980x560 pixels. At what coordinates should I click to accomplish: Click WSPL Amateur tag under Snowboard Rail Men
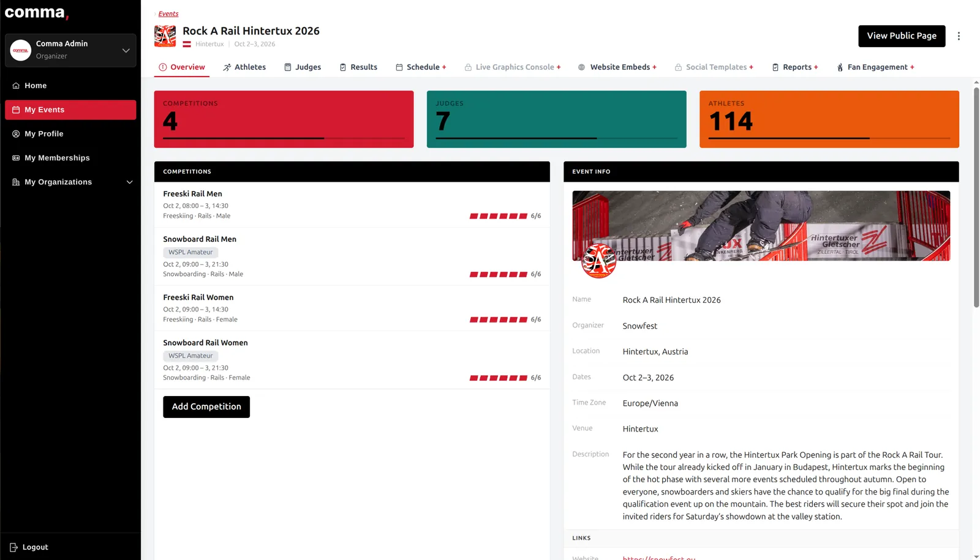[190, 252]
